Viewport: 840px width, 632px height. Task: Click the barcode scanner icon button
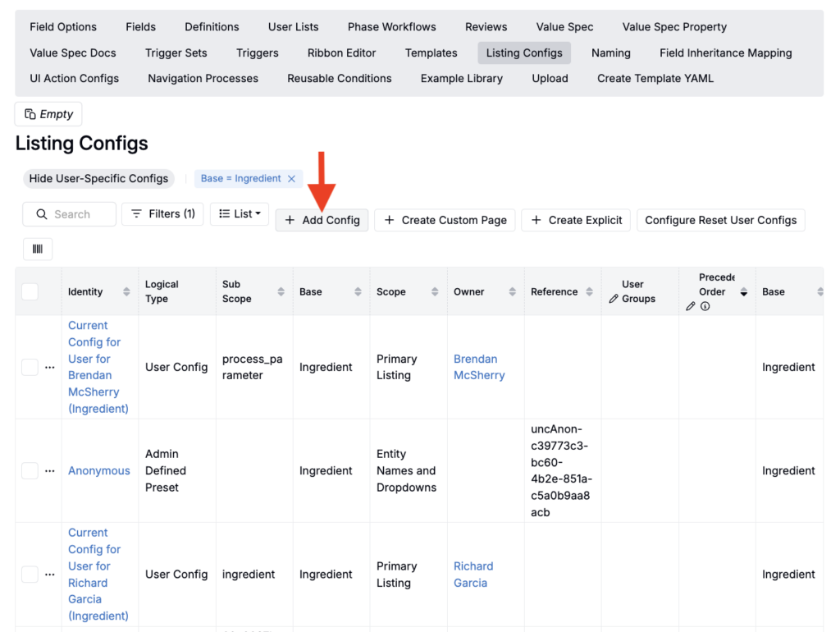tap(38, 249)
